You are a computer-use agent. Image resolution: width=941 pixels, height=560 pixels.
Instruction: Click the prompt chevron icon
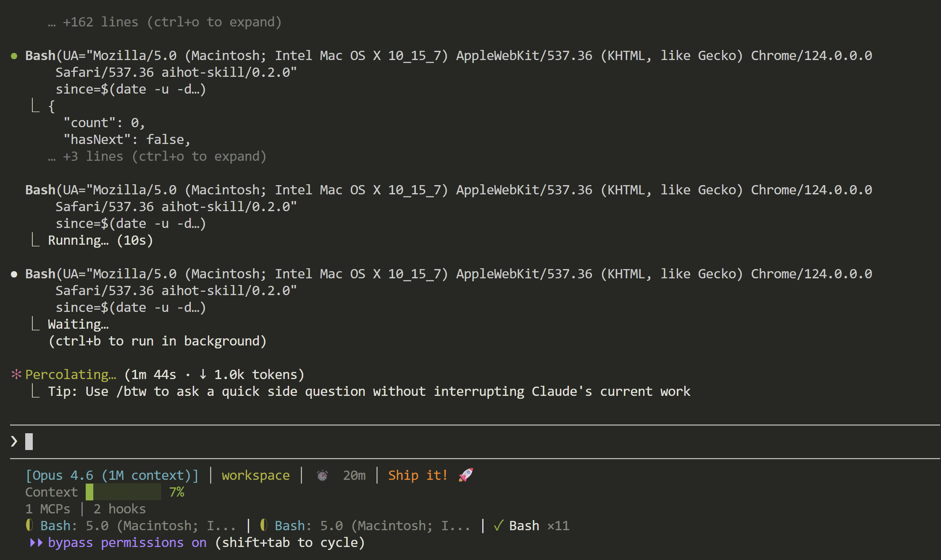pyautogui.click(x=14, y=441)
